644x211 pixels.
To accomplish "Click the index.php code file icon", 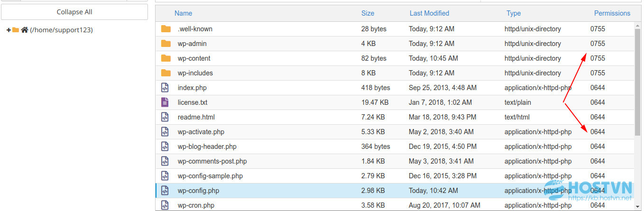I will 165,88.
